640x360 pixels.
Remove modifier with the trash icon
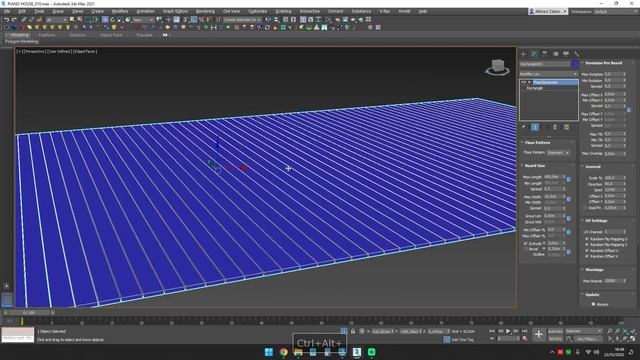click(x=555, y=127)
